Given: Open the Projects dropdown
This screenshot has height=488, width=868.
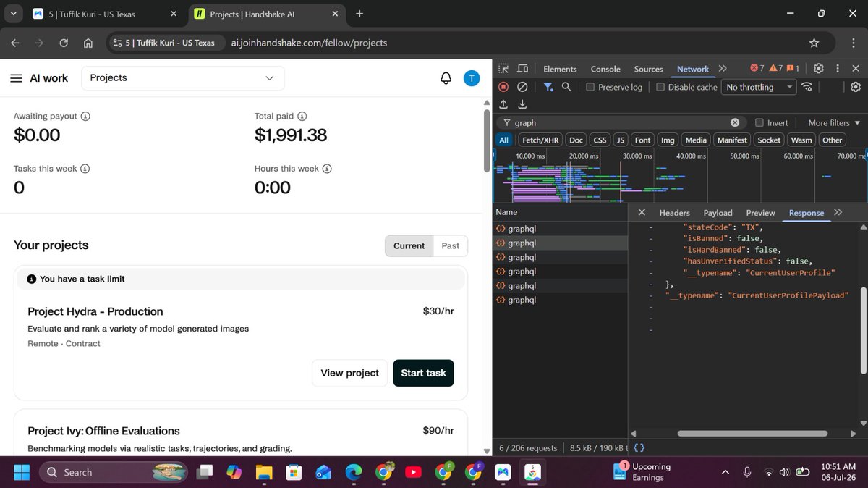Looking at the screenshot, I should [x=182, y=78].
